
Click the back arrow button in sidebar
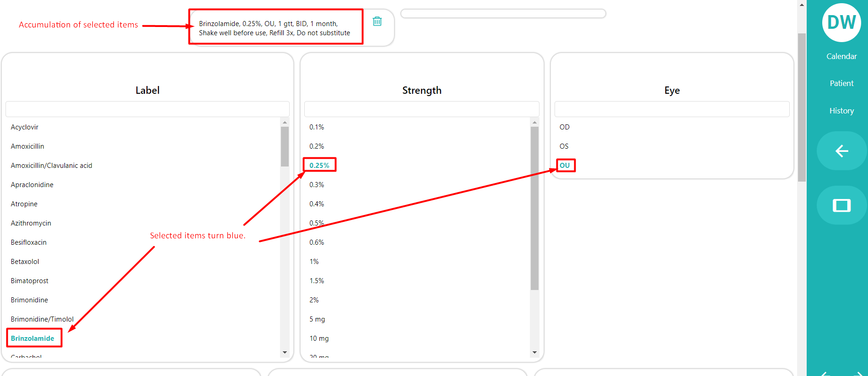pyautogui.click(x=841, y=151)
